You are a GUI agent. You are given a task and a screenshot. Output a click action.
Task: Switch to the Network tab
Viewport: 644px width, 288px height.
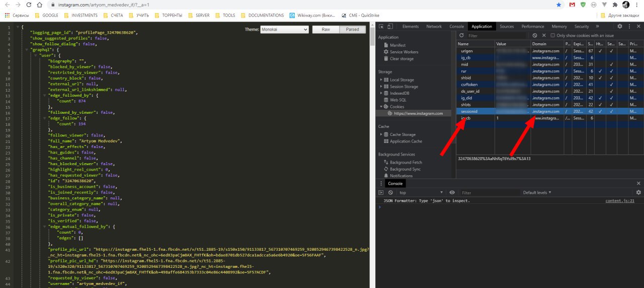tap(434, 26)
